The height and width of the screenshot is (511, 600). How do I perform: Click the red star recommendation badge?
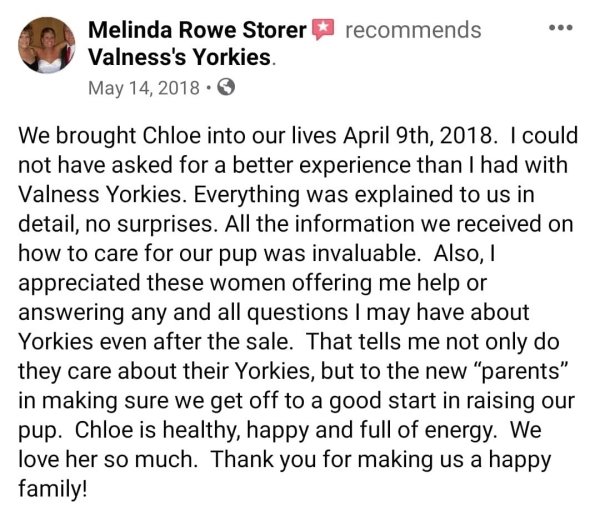323,29
